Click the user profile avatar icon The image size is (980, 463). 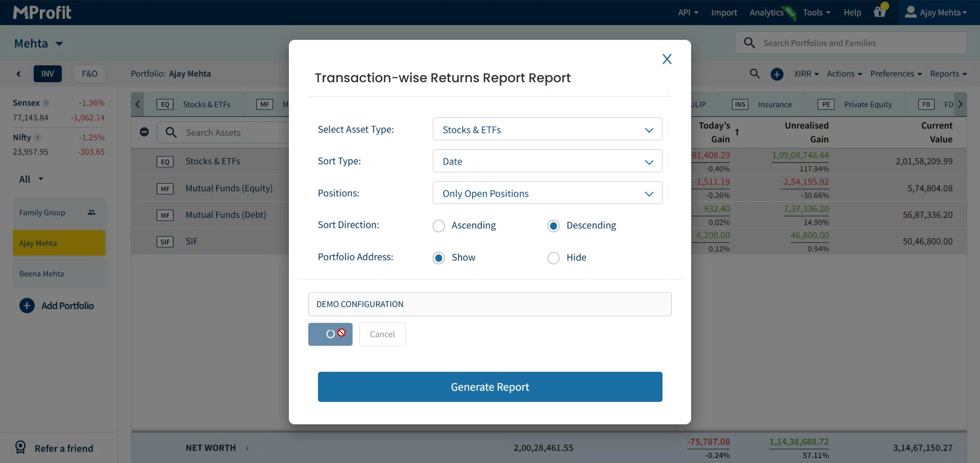[x=911, y=12]
